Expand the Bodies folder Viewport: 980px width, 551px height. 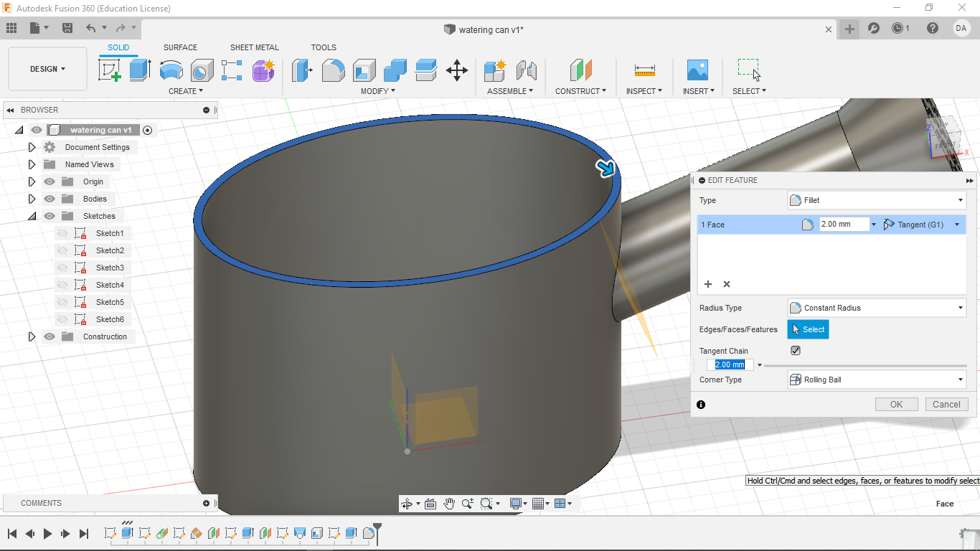pyautogui.click(x=32, y=199)
